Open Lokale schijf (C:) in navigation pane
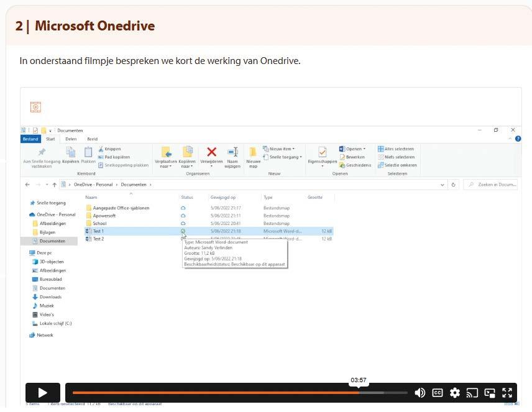The width and height of the screenshot is (532, 412). pos(52,323)
